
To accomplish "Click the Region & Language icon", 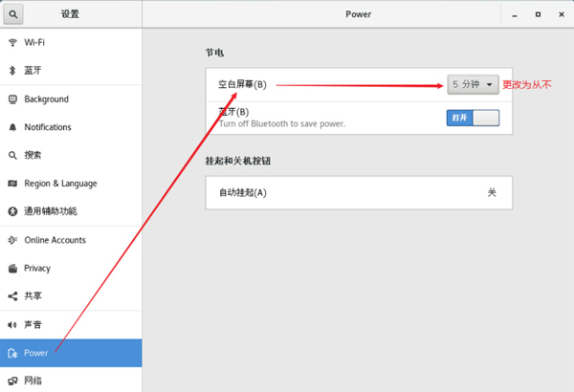I will click(12, 184).
